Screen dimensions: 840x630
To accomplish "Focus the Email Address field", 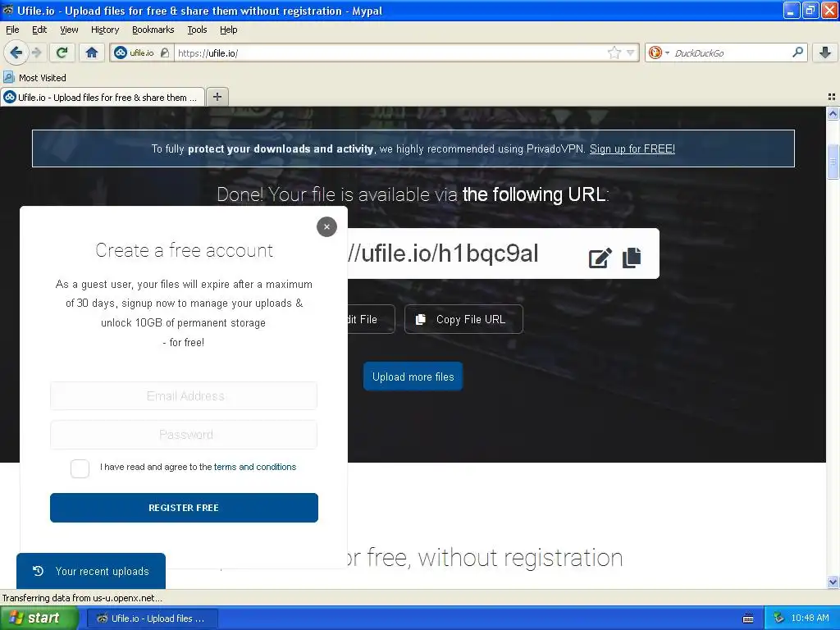I will [x=184, y=396].
